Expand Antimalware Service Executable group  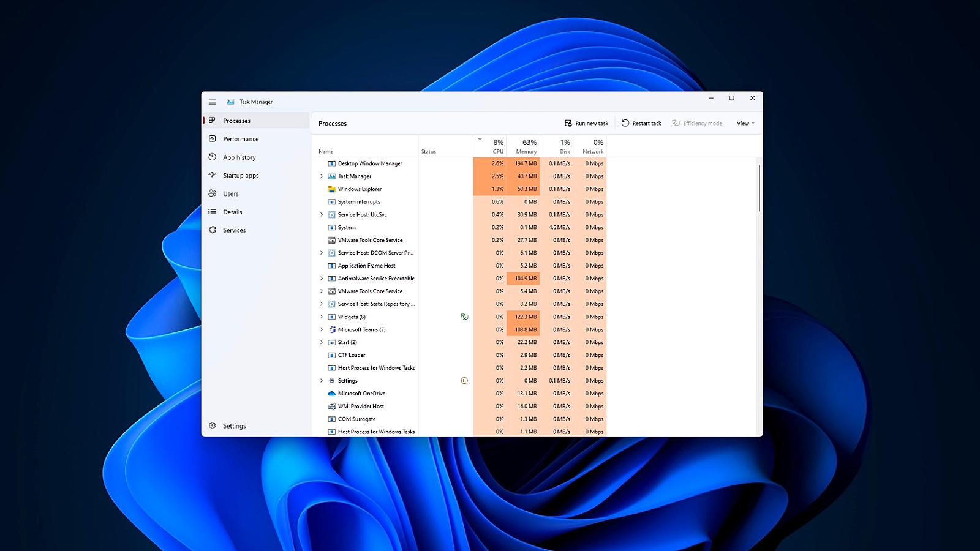coord(322,279)
